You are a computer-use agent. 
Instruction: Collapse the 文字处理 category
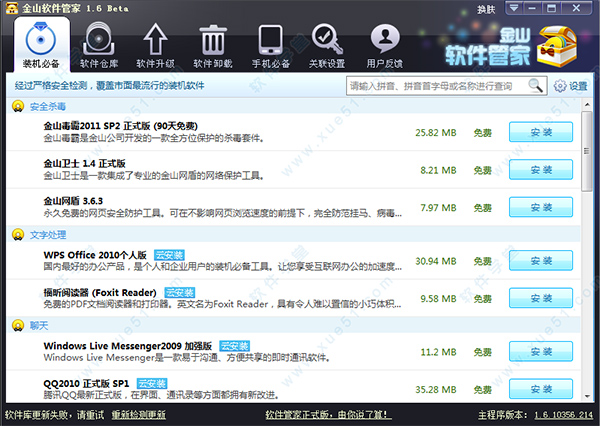click(x=18, y=234)
